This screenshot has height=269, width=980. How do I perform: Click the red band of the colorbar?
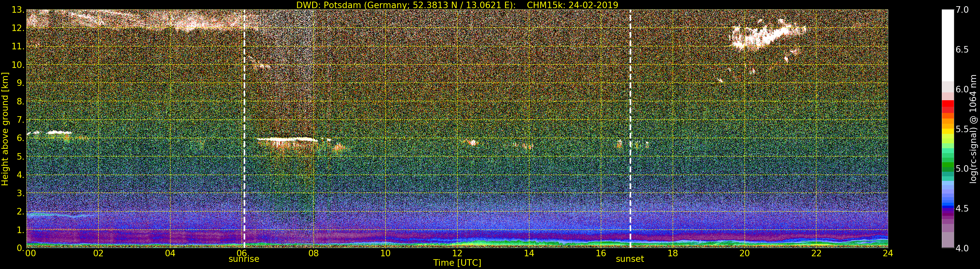[948, 104]
